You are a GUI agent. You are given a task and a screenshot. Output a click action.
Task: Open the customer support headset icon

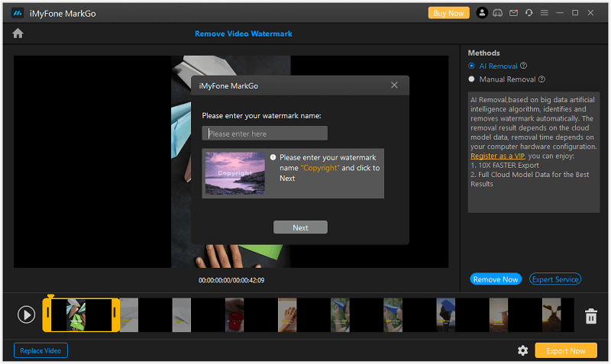(x=529, y=13)
